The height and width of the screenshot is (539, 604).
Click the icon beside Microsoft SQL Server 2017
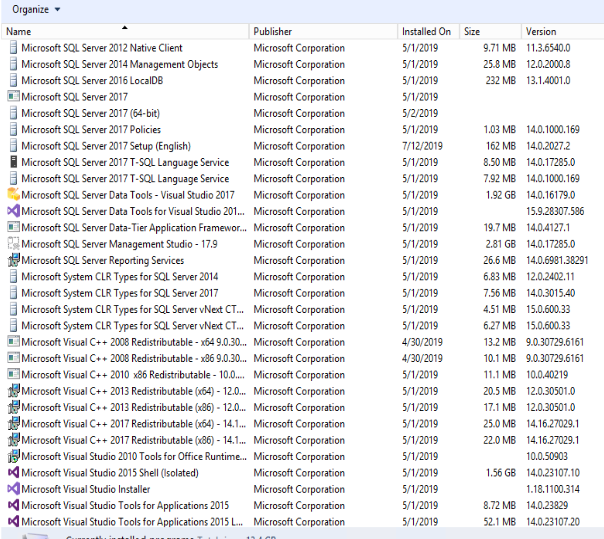(13, 96)
